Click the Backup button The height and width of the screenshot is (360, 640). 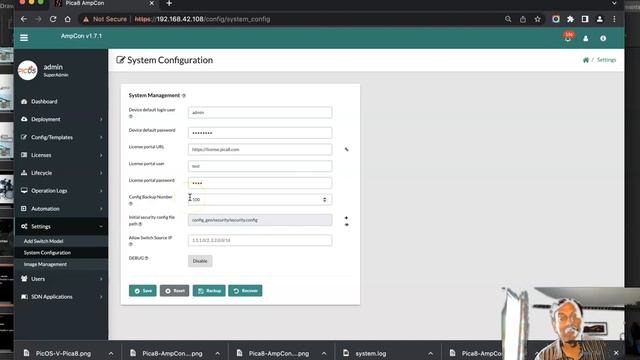tap(209, 291)
